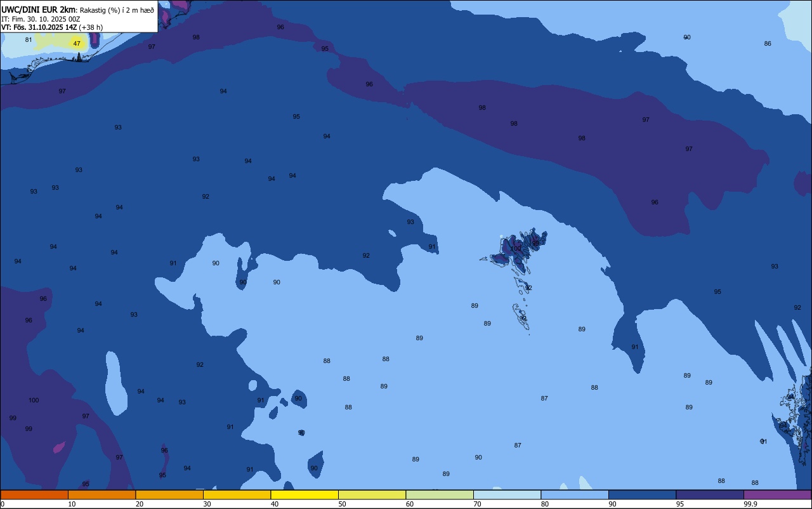Click the legend tick label "60"
Image resolution: width=812 pixels, height=509 pixels.
(x=410, y=504)
